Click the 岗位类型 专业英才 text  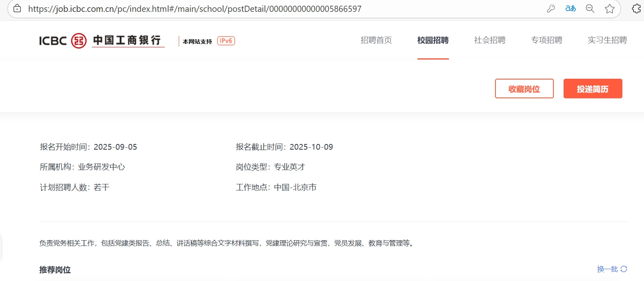(x=270, y=167)
